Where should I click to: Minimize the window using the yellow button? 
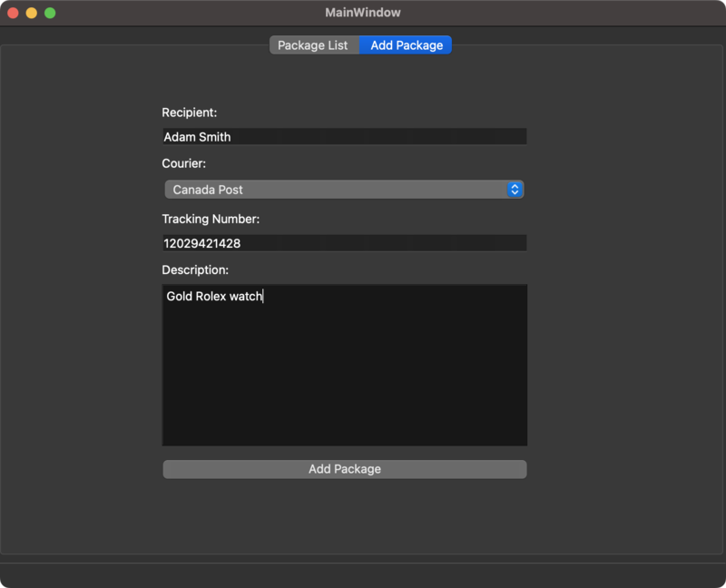pos(31,13)
